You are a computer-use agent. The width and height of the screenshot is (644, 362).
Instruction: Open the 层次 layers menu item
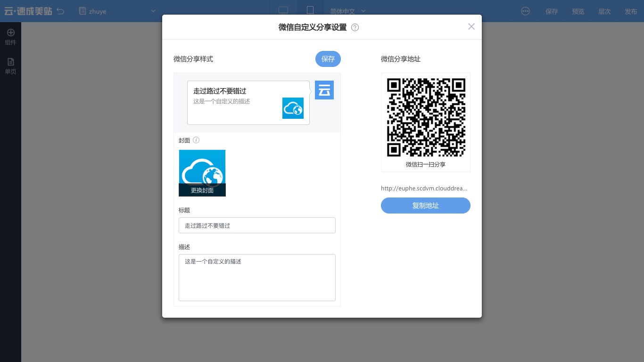click(604, 11)
